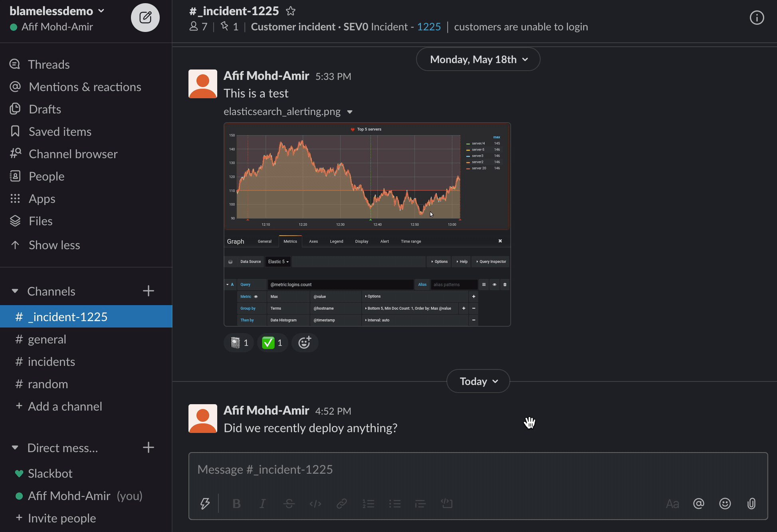Open the incident 1225 link

click(x=429, y=27)
